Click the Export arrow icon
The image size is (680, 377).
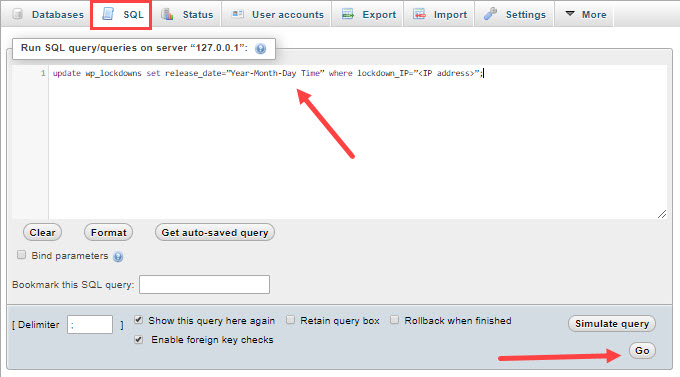tap(348, 14)
